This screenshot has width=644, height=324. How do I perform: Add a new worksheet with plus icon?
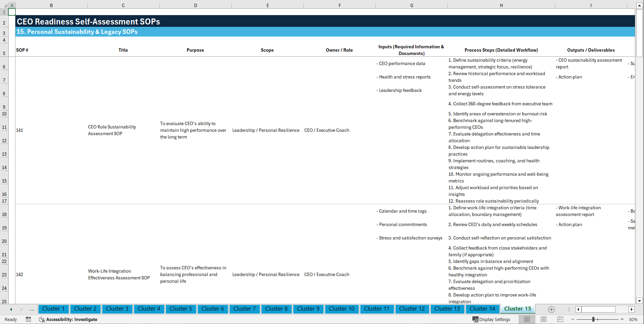coord(551,309)
